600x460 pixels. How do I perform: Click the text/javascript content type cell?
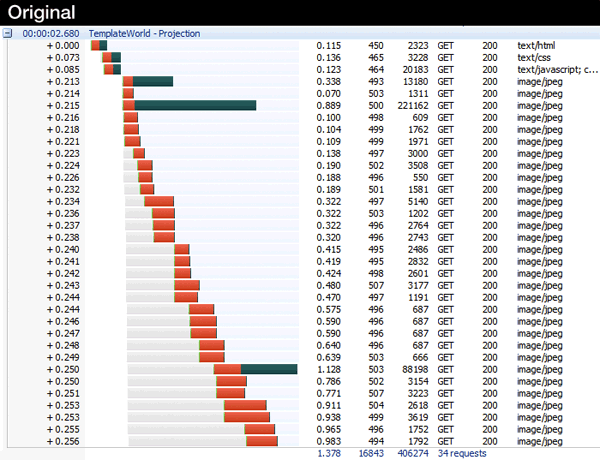(557, 70)
